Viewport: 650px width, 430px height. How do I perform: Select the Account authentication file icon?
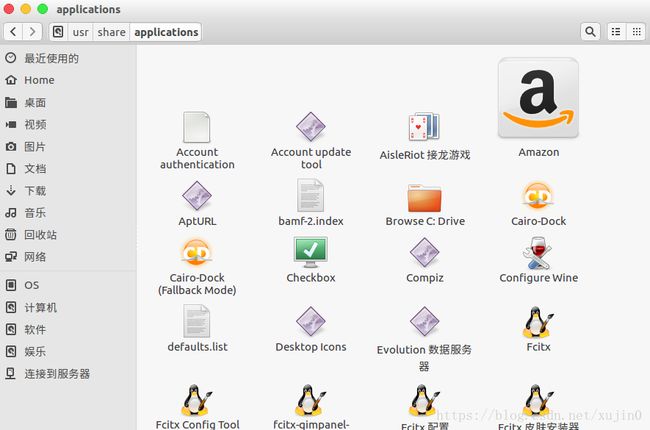coord(197,127)
